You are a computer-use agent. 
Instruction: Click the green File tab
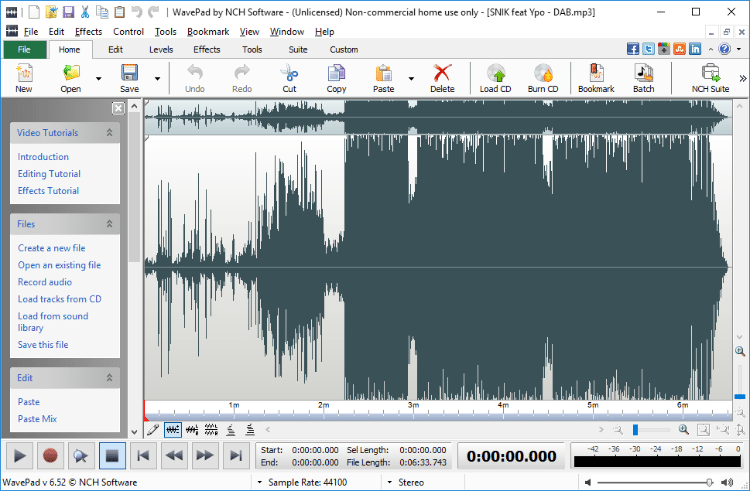tap(25, 49)
